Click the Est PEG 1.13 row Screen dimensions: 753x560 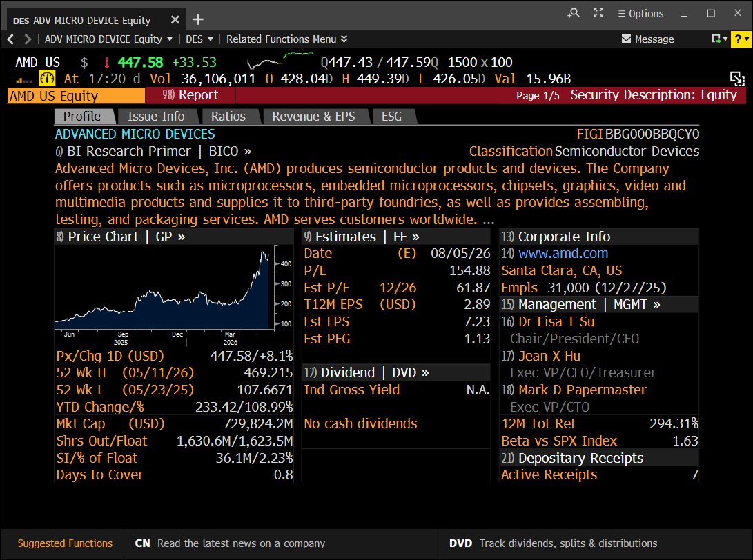397,339
